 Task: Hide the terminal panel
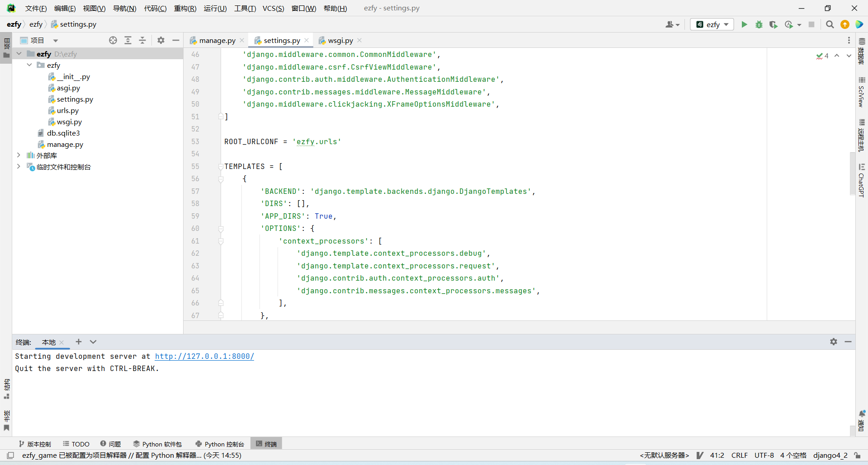(848, 342)
